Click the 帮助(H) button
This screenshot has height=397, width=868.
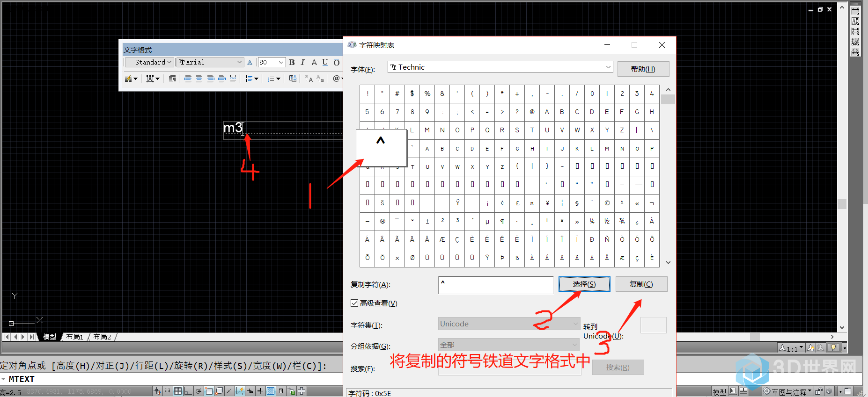[643, 69]
